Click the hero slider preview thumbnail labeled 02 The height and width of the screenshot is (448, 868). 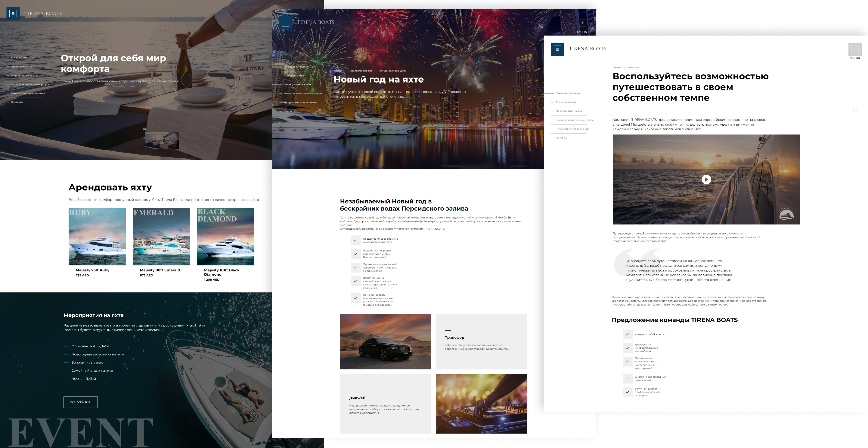click(x=161, y=140)
